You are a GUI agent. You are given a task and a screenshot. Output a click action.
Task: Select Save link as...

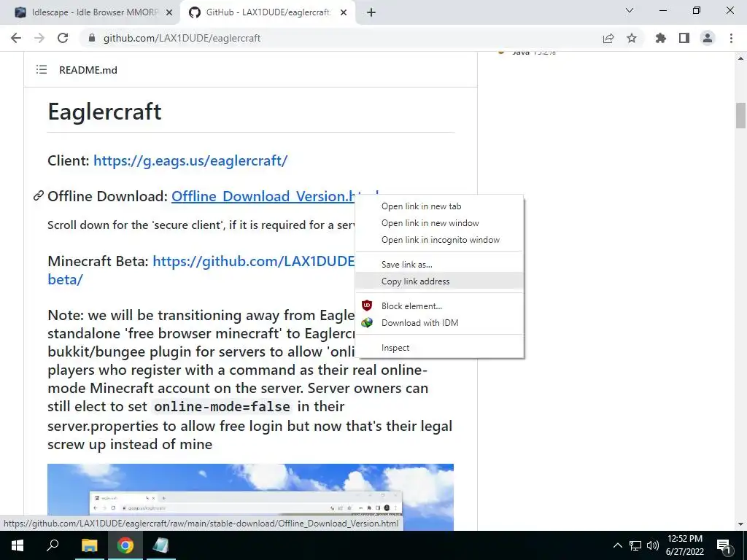click(440, 264)
